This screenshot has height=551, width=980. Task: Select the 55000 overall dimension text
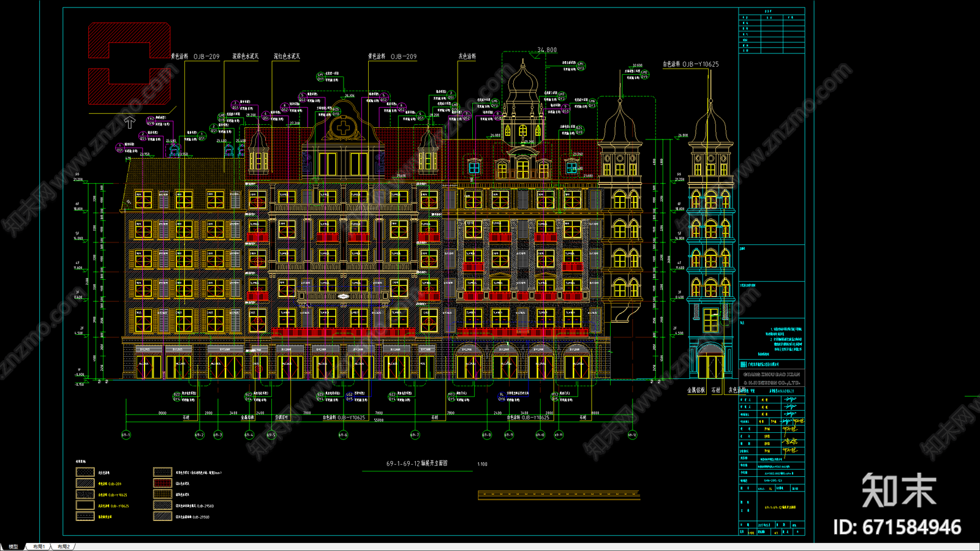click(379, 420)
